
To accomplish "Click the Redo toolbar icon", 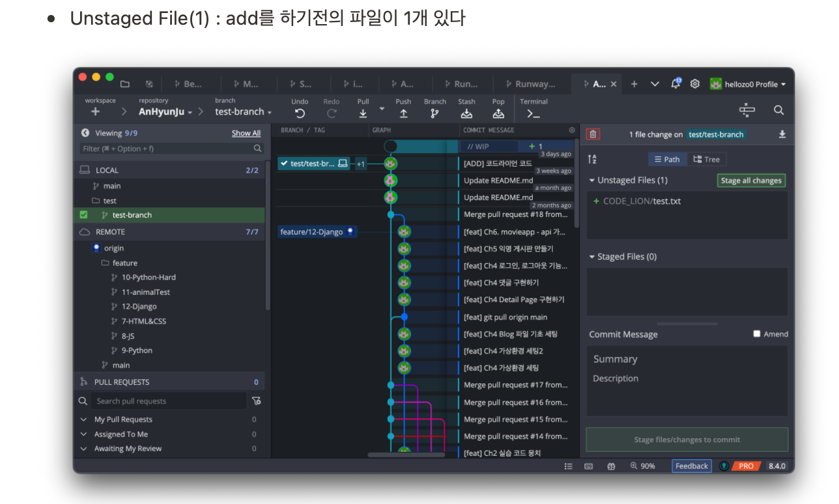I will 332,113.
